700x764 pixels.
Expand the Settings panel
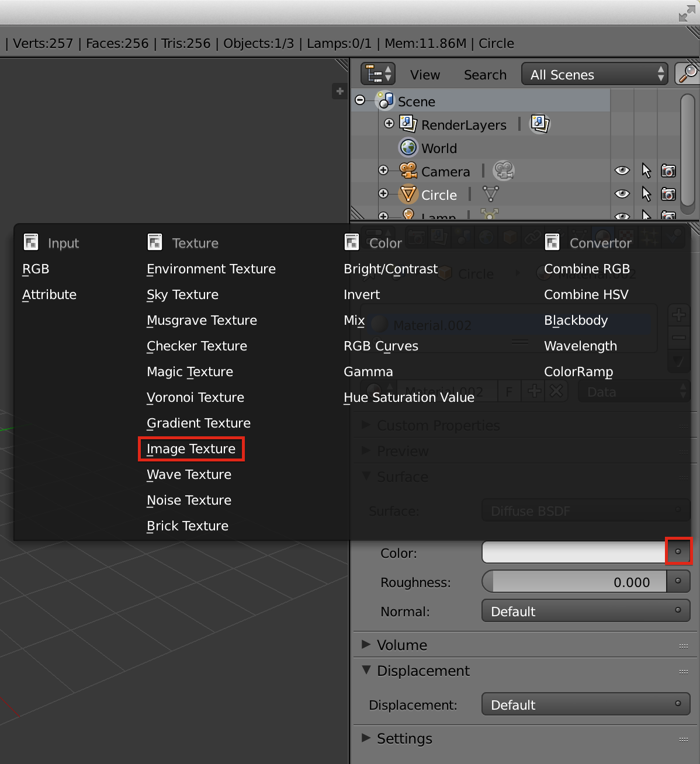tap(366, 738)
